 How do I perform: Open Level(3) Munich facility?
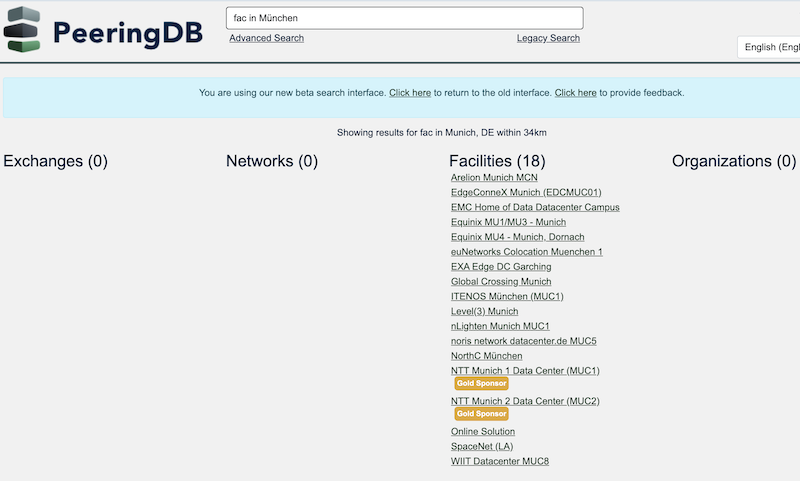click(x=484, y=311)
